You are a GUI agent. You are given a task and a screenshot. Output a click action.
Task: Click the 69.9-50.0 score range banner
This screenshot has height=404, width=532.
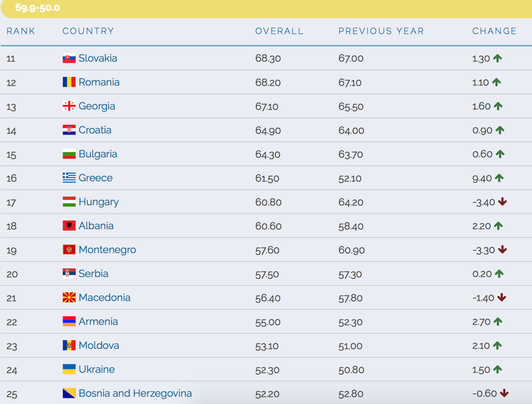coord(266,8)
